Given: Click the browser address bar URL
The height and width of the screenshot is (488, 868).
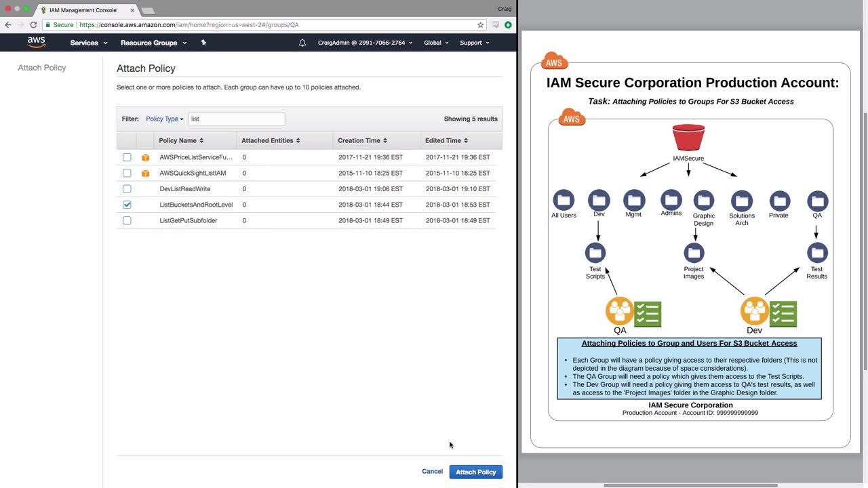Looking at the screenshot, I should coord(189,24).
